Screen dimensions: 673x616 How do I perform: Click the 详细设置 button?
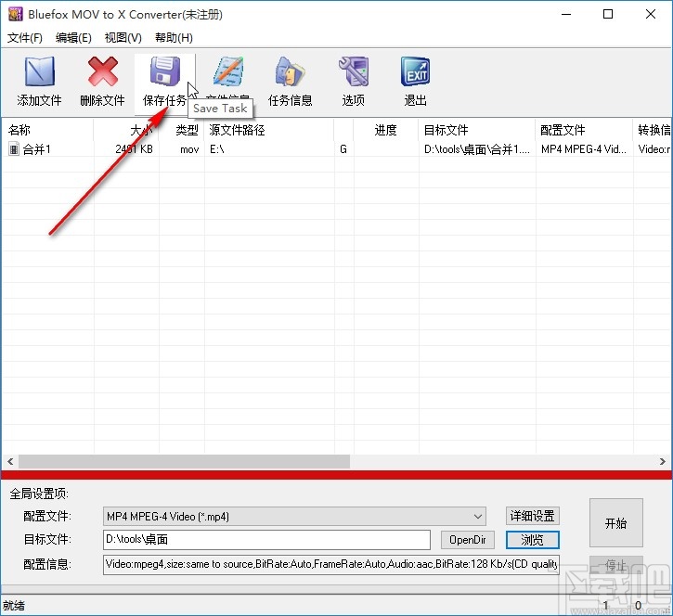click(533, 516)
